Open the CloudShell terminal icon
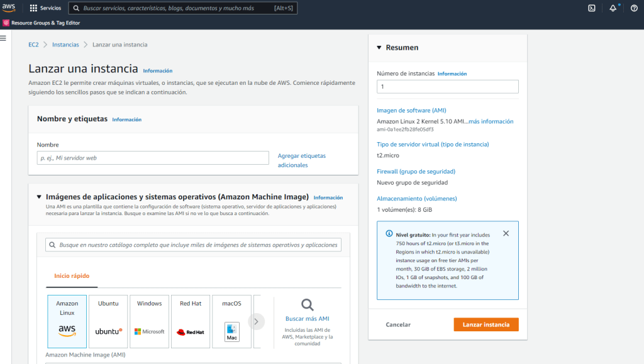The width and height of the screenshot is (644, 364). pos(591,8)
